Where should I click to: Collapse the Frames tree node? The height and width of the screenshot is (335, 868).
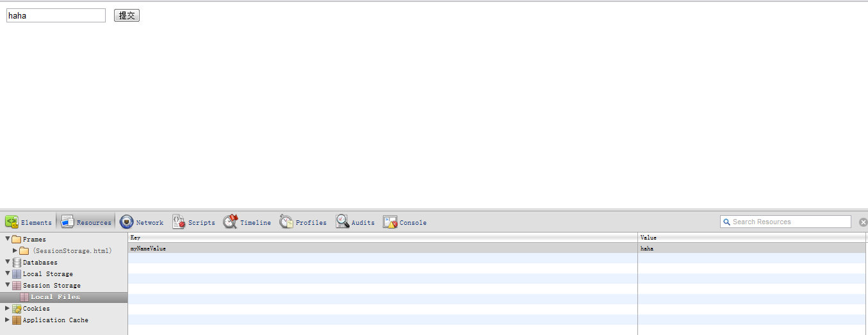coord(8,239)
